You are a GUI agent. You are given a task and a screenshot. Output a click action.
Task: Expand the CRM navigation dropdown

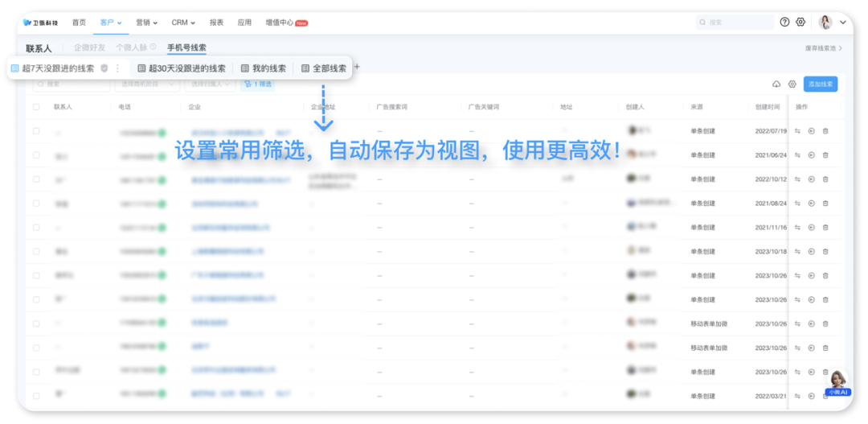click(183, 23)
